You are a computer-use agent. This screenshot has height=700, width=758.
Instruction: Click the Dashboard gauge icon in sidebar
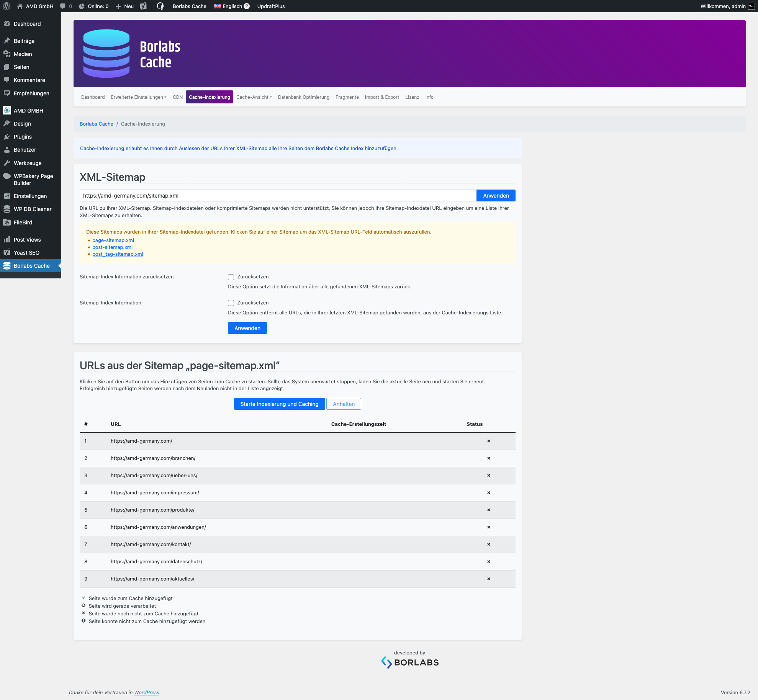7,24
